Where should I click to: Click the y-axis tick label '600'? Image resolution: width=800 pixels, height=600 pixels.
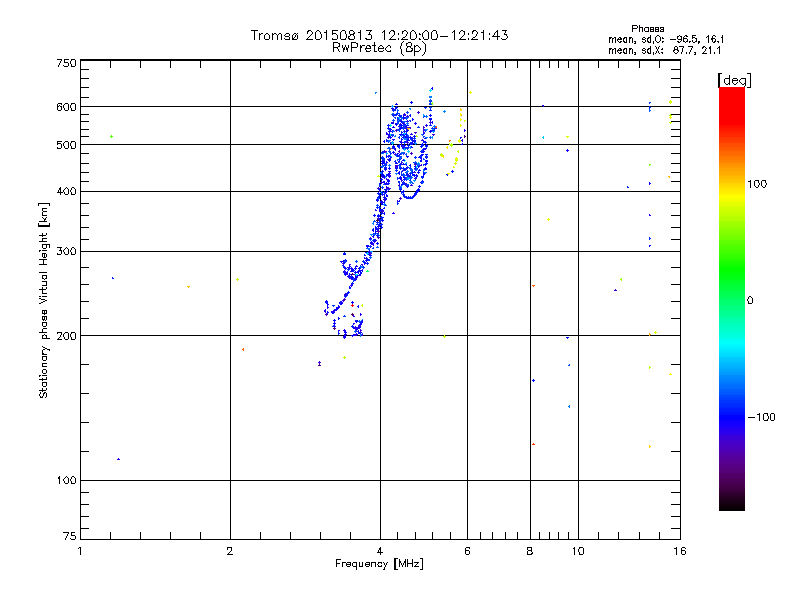(67, 107)
